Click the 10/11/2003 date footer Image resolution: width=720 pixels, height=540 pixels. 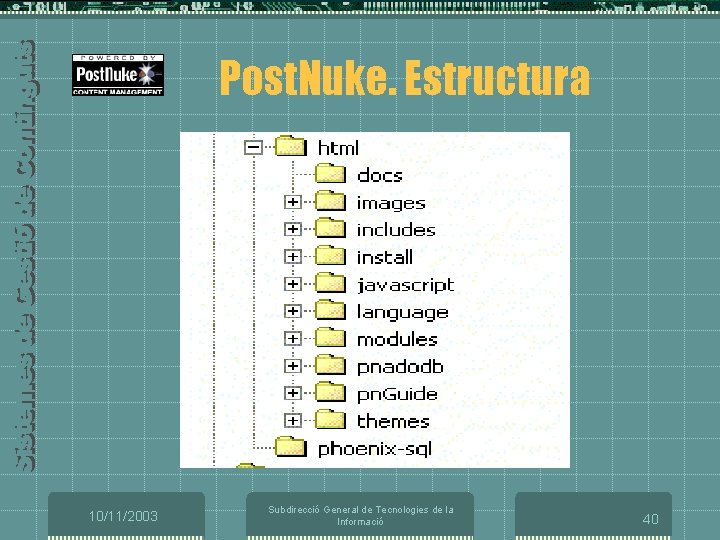[x=123, y=516]
